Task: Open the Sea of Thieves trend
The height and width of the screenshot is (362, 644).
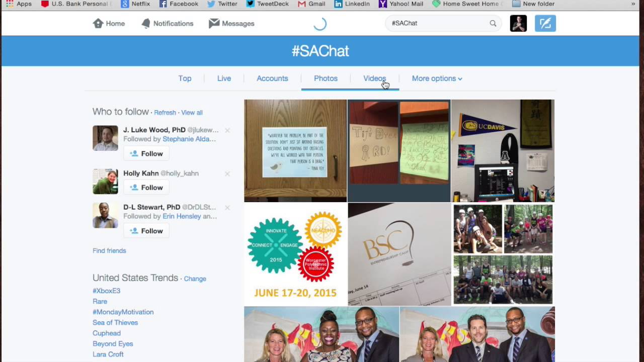Action: pyautogui.click(x=115, y=322)
